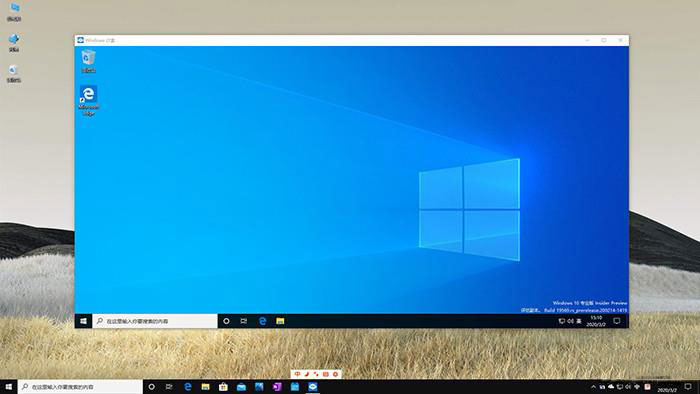This screenshot has width=700, height=394.
Task: Open Recycle Bin inside Windows Sandbox desktop
Action: tap(88, 61)
